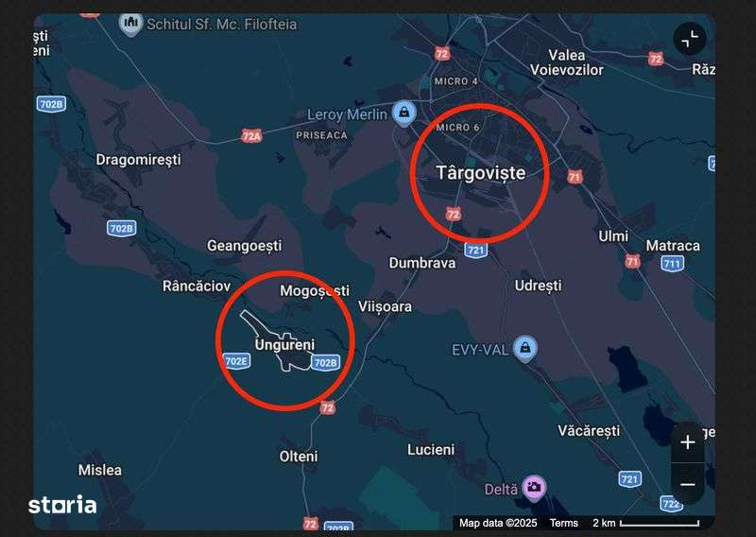Open the EVY-VAL shop marker
Viewport: 756px width, 537px height.
(525, 348)
